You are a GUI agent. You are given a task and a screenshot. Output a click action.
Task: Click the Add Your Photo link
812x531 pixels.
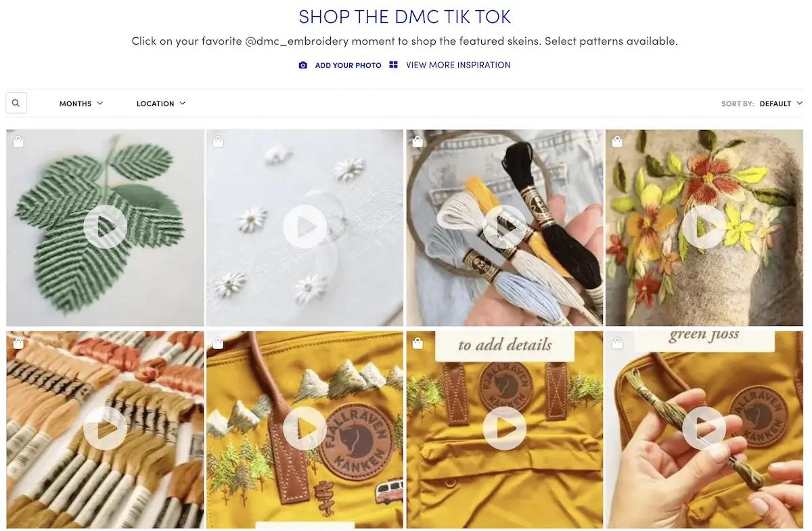pos(348,66)
